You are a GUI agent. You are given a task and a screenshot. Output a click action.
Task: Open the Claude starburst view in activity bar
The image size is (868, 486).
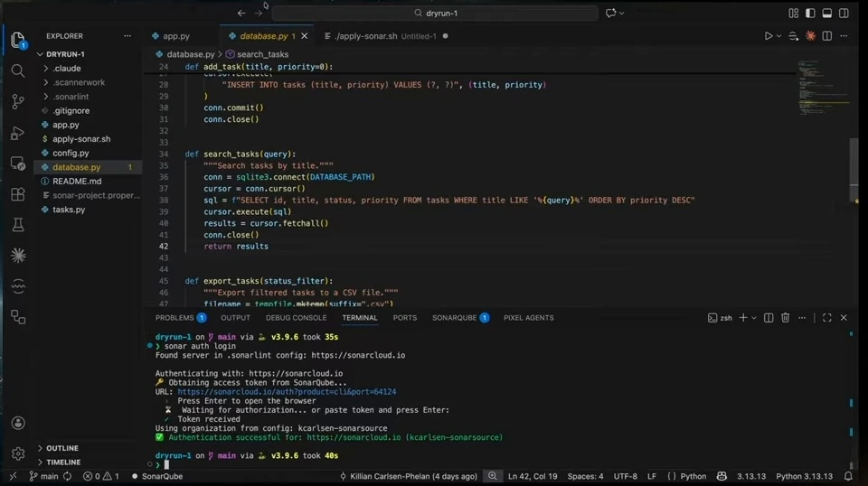[18, 256]
